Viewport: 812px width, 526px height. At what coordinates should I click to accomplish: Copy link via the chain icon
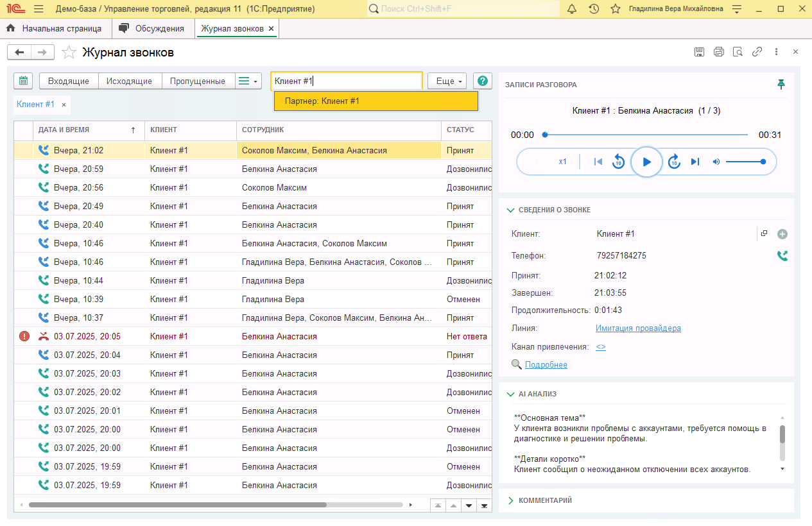[757, 52]
